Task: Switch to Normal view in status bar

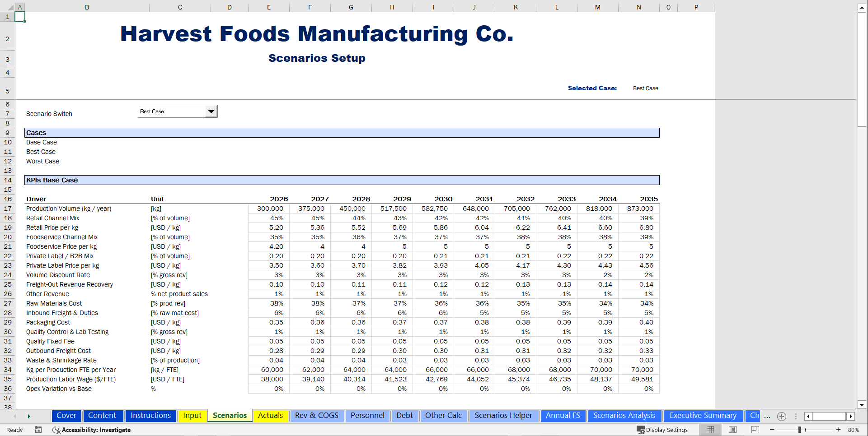Action: 709,430
